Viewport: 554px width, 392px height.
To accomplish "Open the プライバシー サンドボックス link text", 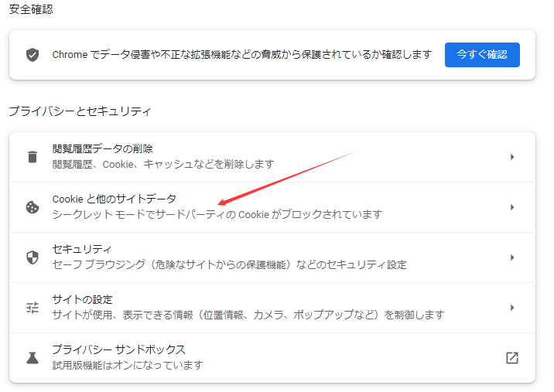I will (x=118, y=349).
